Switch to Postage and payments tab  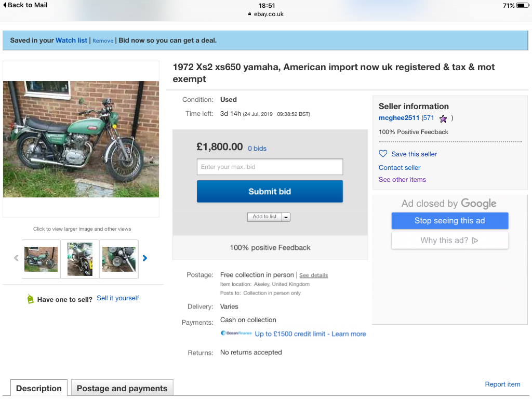click(122, 388)
